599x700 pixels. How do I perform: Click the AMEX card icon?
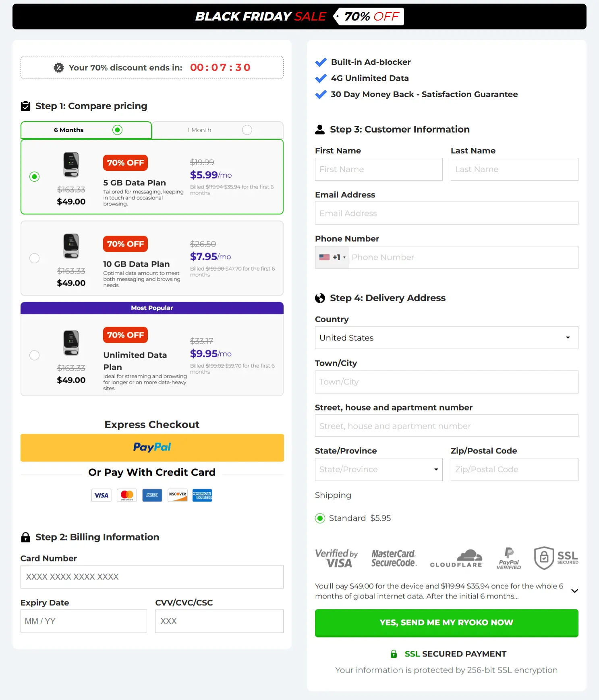coord(152,495)
